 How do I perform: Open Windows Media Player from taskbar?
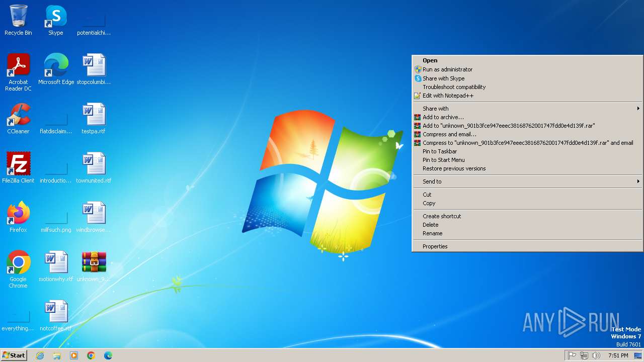[74, 355]
